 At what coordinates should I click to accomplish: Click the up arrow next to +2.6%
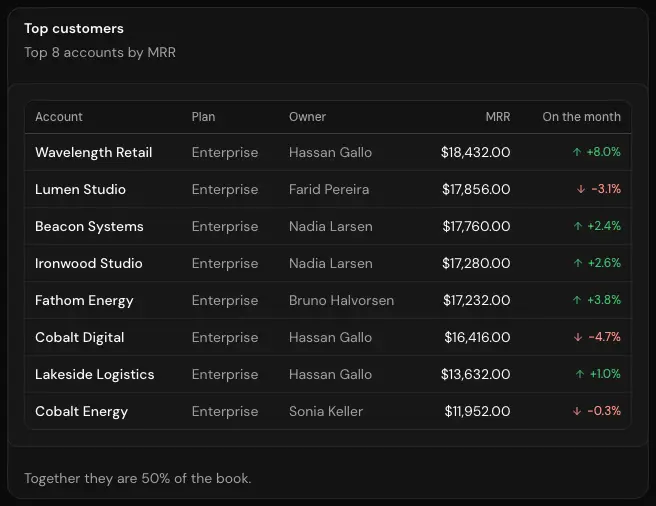coord(578,263)
